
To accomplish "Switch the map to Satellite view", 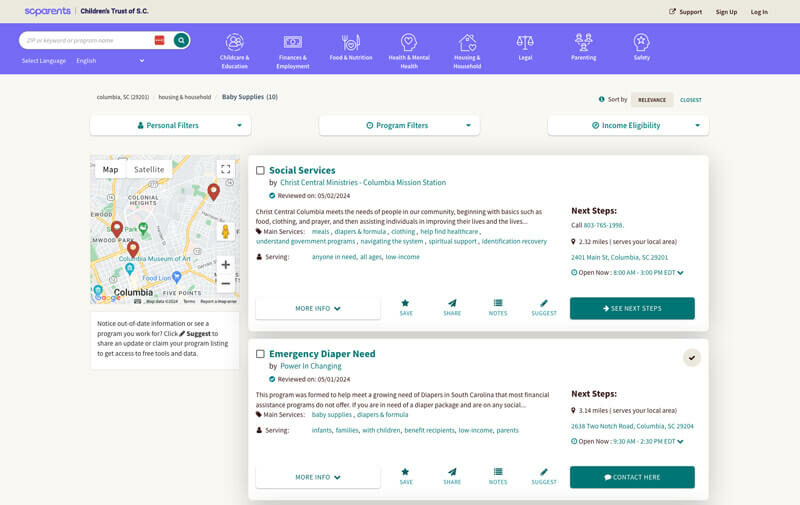I will pyautogui.click(x=149, y=169).
